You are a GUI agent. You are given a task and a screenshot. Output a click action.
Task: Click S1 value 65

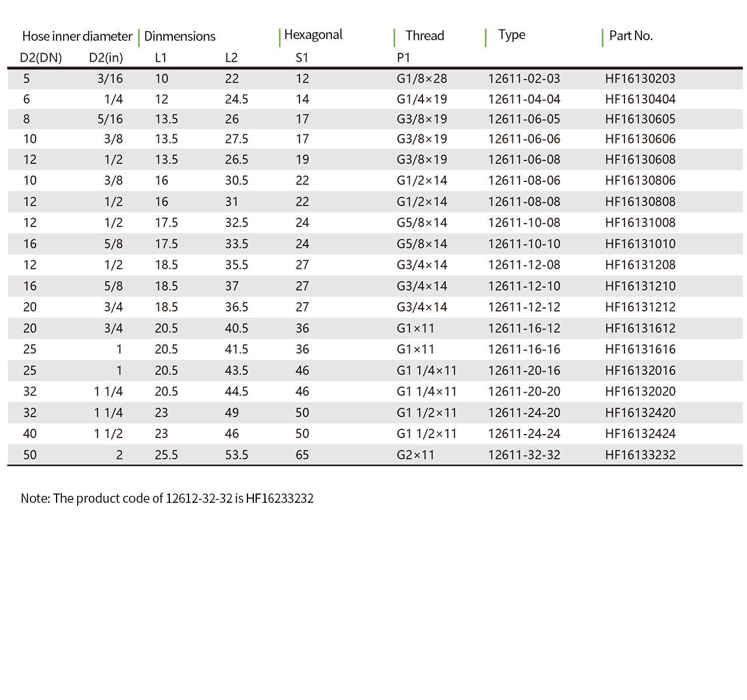click(302, 455)
